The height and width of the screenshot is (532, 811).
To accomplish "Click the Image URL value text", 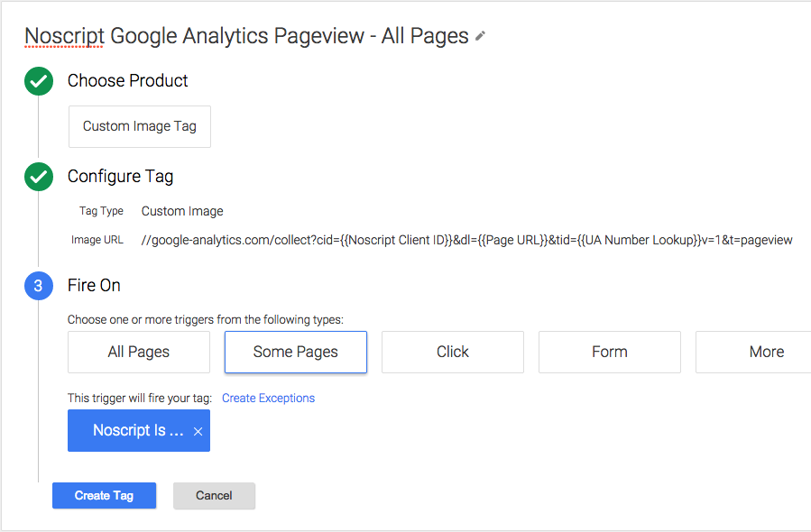I will point(466,241).
